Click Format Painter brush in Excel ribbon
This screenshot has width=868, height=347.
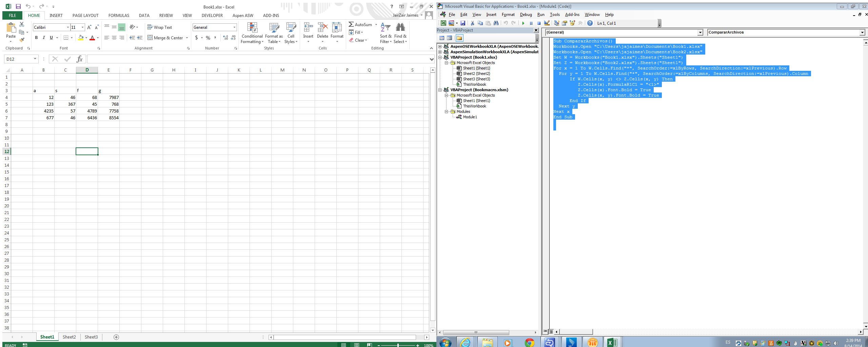click(22, 40)
